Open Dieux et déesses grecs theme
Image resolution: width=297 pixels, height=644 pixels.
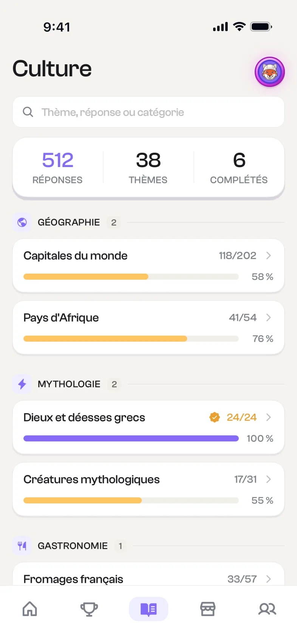[x=148, y=427]
